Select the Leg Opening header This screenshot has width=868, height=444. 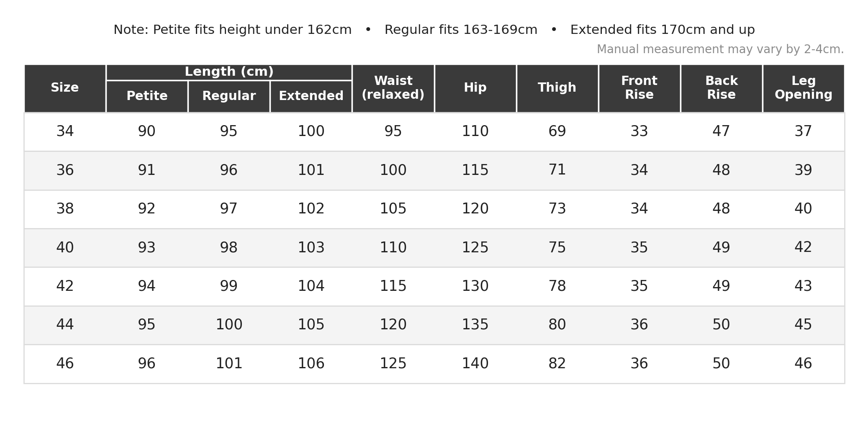click(x=803, y=88)
